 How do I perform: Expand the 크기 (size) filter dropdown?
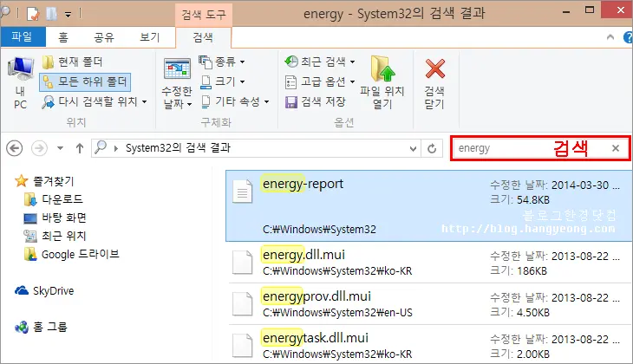(x=223, y=81)
